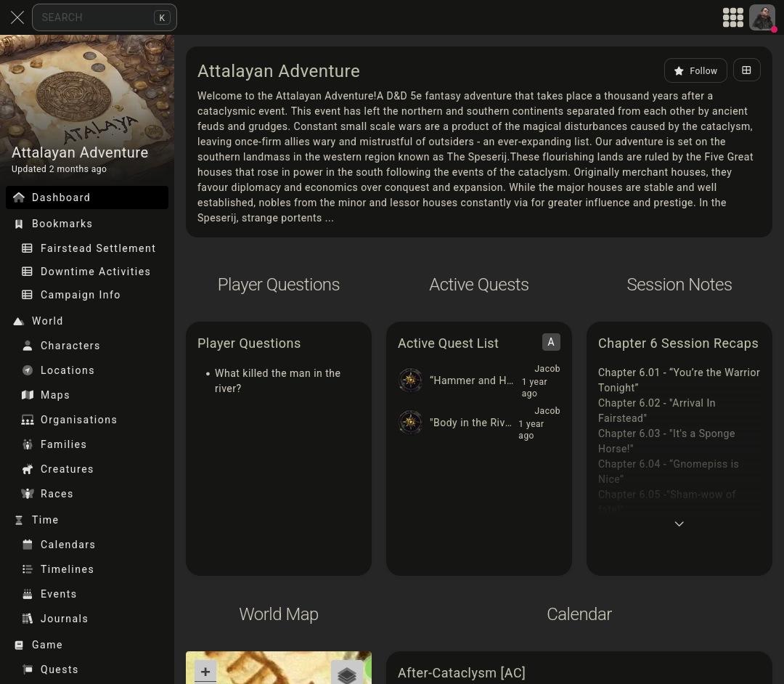The width and height of the screenshot is (784, 684).
Task: Go to the Dashboard
Action: pos(61,197)
